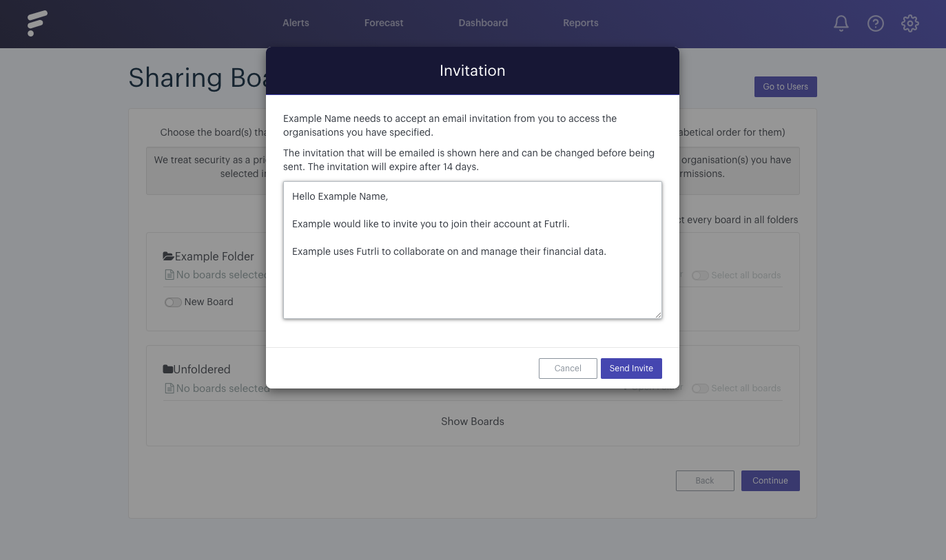Viewport: 946px width, 560px height.
Task: Open the Reports menu
Action: pos(581,23)
